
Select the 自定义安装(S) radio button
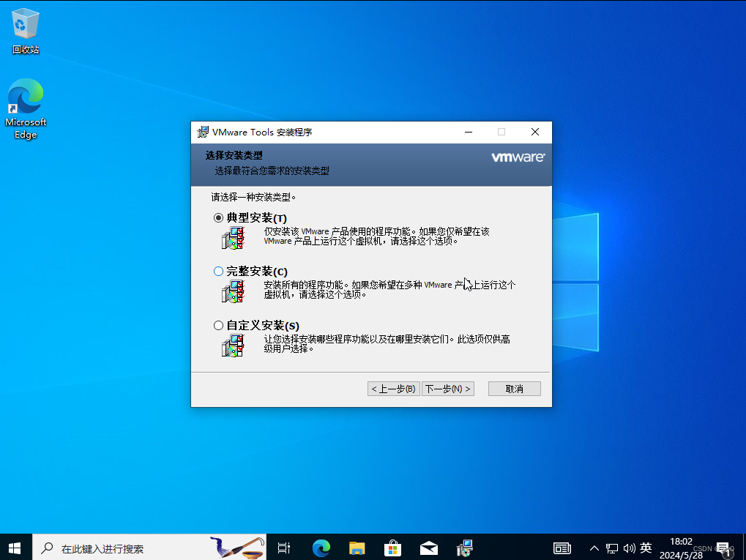tap(218, 326)
